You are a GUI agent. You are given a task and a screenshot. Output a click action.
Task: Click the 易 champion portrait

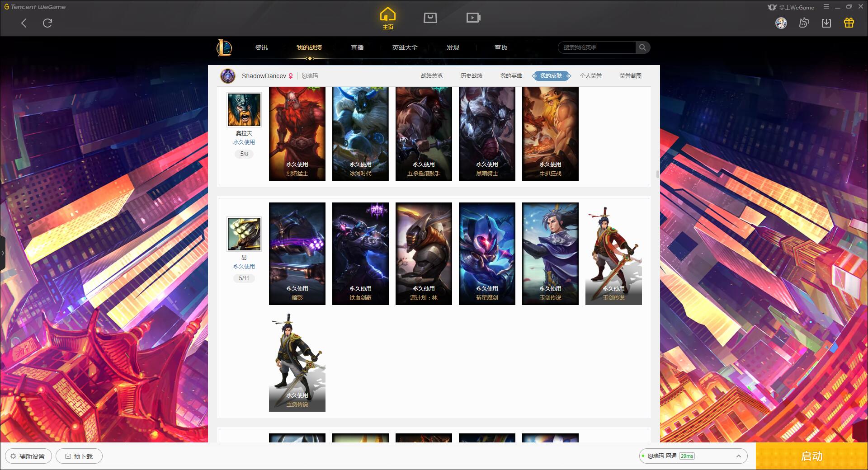244,234
